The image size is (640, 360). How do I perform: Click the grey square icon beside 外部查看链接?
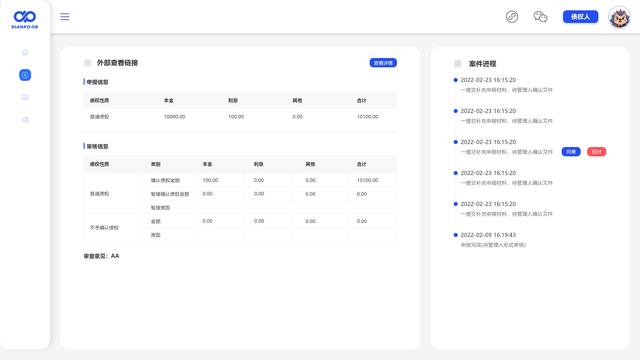tap(87, 63)
